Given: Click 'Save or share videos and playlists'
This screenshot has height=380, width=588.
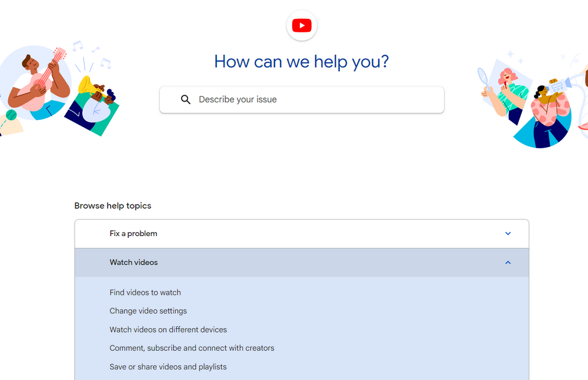Looking at the screenshot, I should tap(168, 367).
